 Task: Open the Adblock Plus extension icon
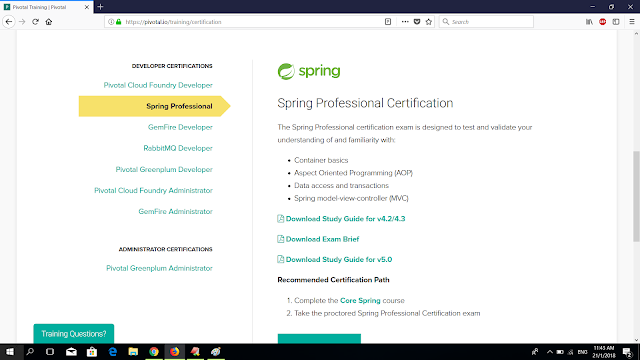click(602, 22)
